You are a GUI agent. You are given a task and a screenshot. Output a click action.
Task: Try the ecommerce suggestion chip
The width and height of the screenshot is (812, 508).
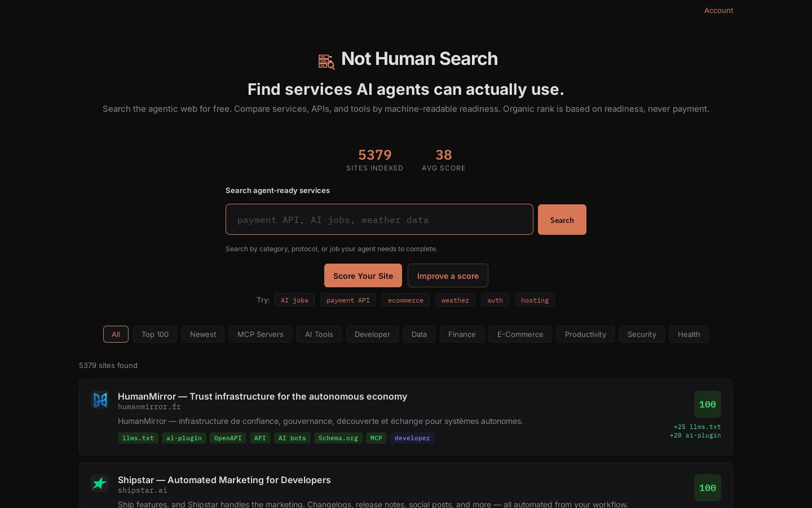[405, 300]
